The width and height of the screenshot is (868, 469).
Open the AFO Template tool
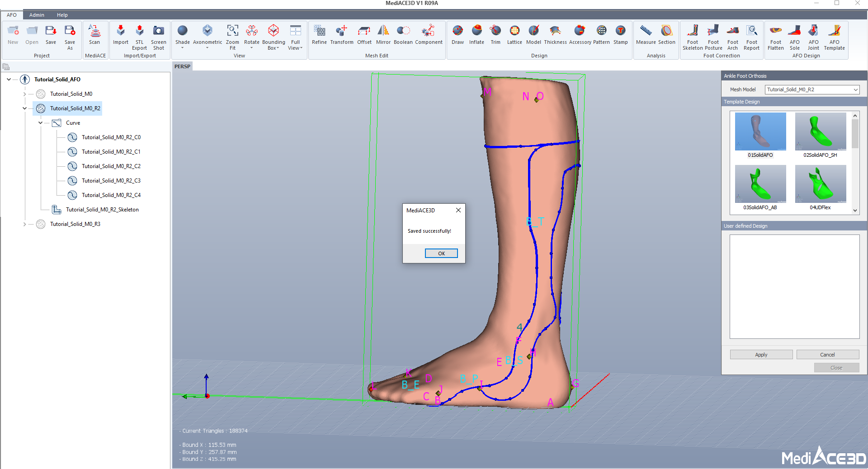(835, 37)
